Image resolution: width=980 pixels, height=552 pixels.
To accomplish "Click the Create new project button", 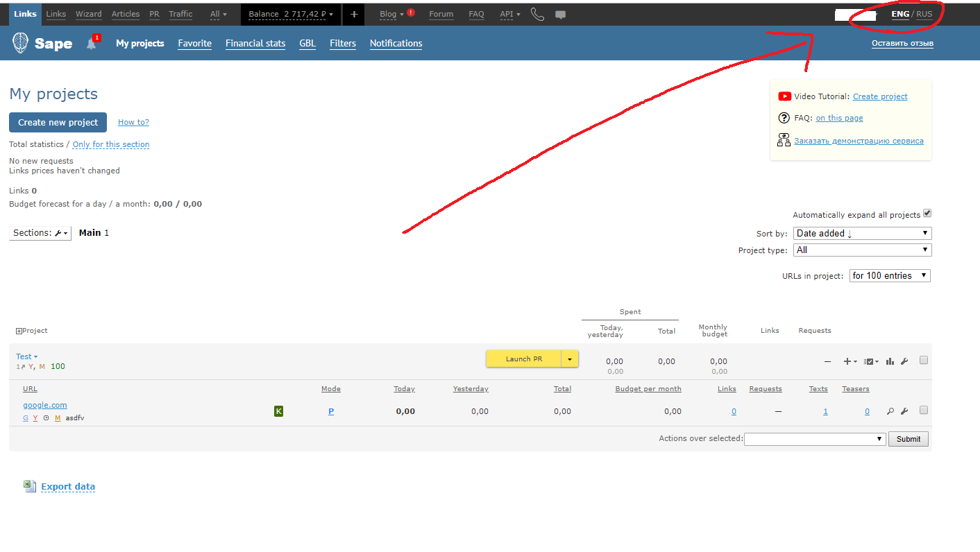I will coord(58,122).
